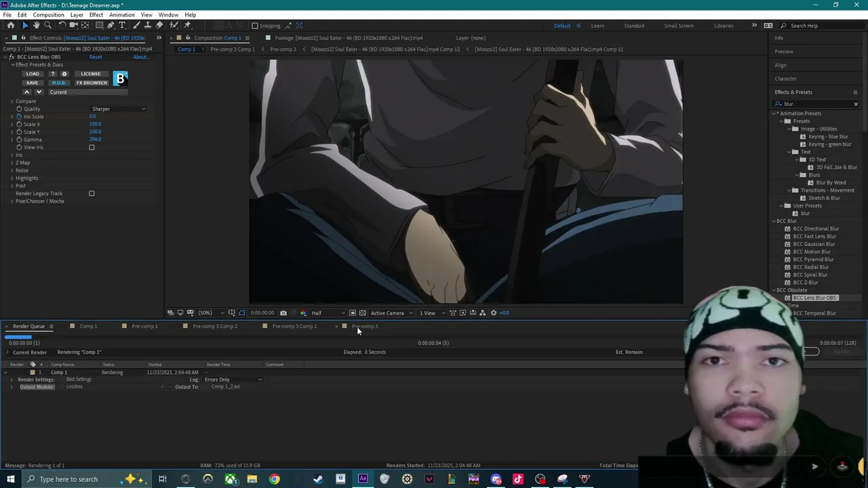Image resolution: width=868 pixels, height=488 pixels.
Task: Click the BCC settings gear icon
Action: [64, 74]
